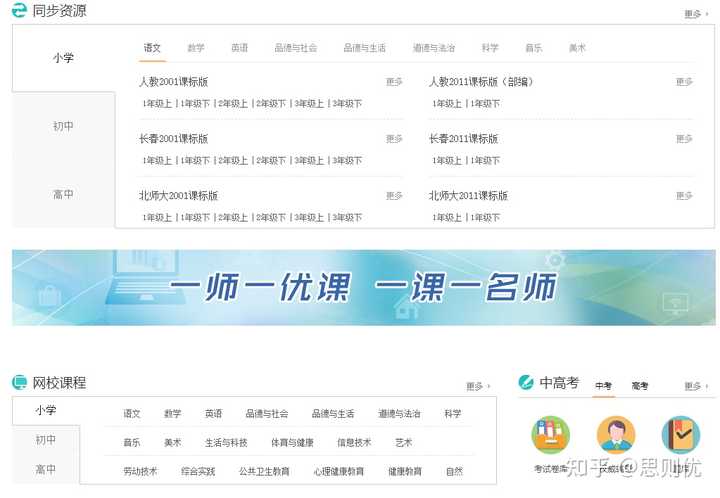
Task: Open 长春2001课标版 heading
Action: (174, 139)
